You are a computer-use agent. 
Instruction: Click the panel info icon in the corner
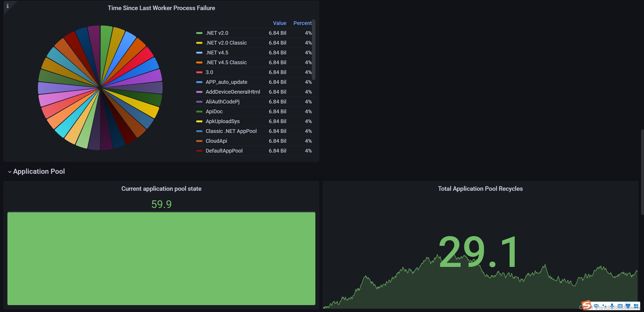(7, 6)
